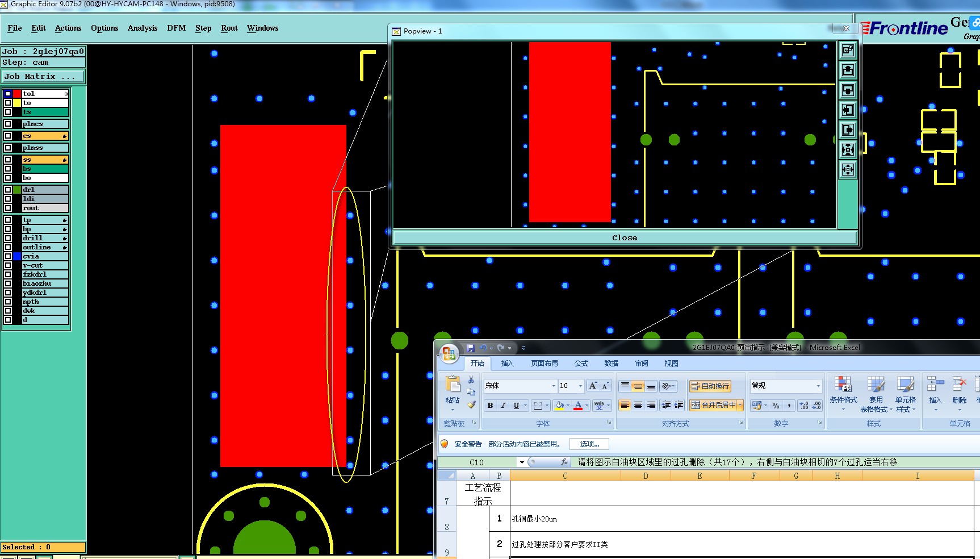Open the Rout menu
This screenshot has width=980, height=559.
tap(229, 28)
